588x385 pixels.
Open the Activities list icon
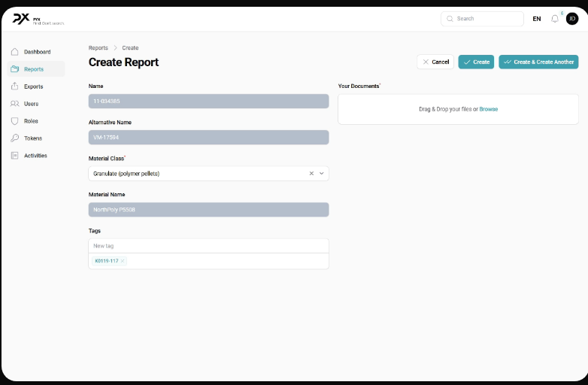14,155
